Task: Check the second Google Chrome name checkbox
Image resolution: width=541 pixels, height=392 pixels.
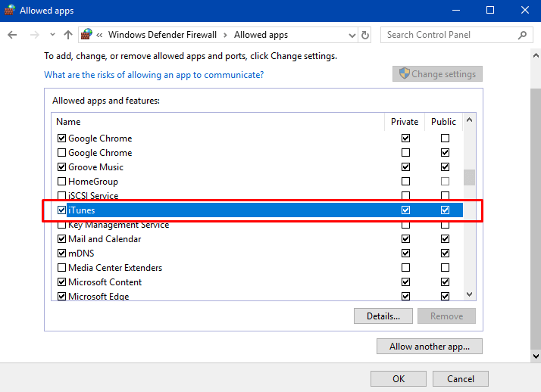Action: [62, 153]
